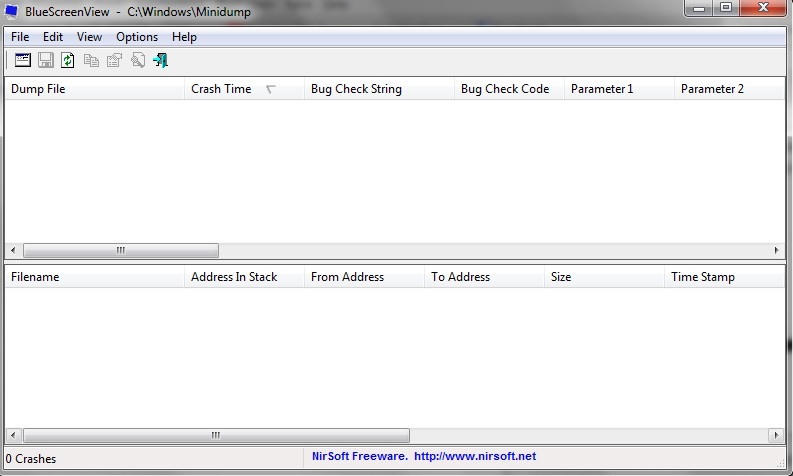Open the Advanced Options toolbar icon
Viewport: 793px width, 476px height.
click(23, 60)
